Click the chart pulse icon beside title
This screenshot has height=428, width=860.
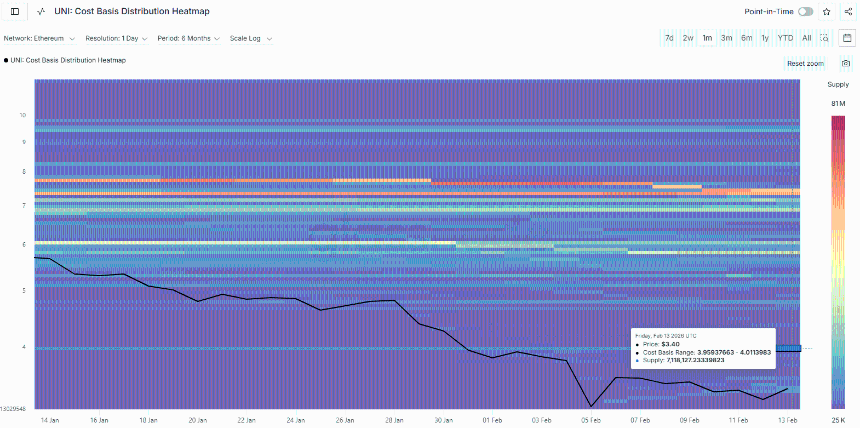pos(39,13)
